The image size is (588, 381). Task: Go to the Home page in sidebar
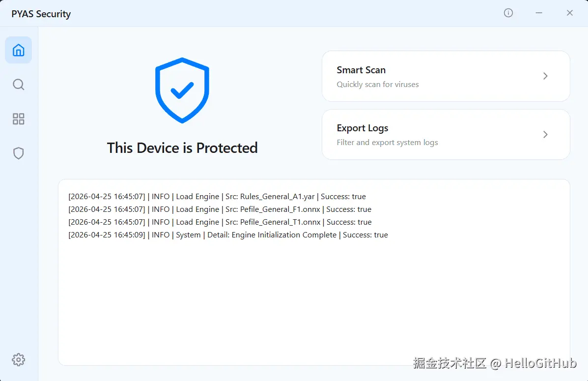pyautogui.click(x=18, y=50)
